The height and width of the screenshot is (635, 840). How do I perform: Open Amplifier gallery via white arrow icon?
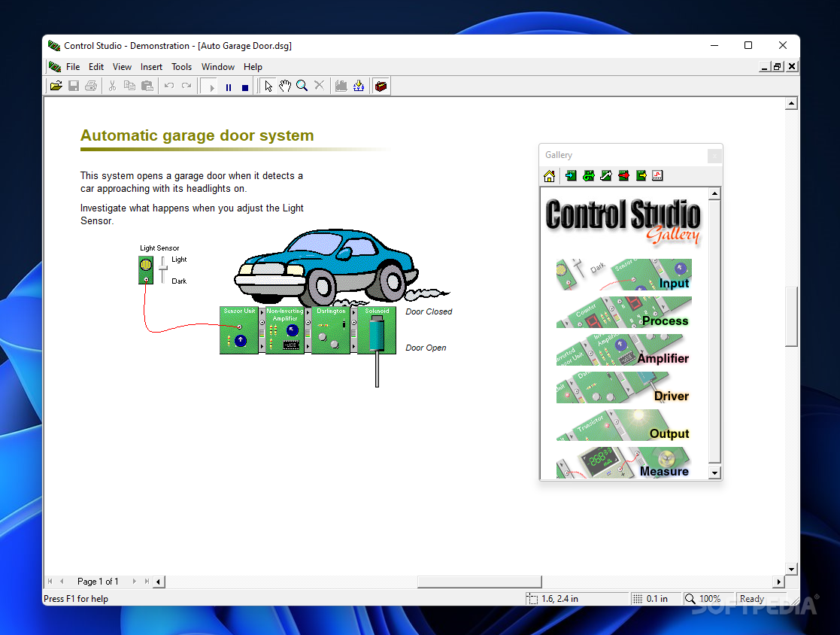click(606, 176)
